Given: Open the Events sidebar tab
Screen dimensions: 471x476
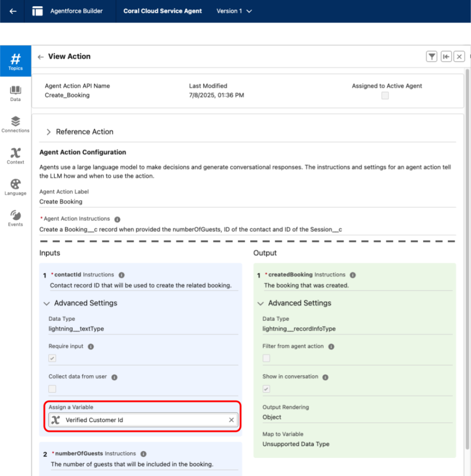Looking at the screenshot, I should pos(16,218).
